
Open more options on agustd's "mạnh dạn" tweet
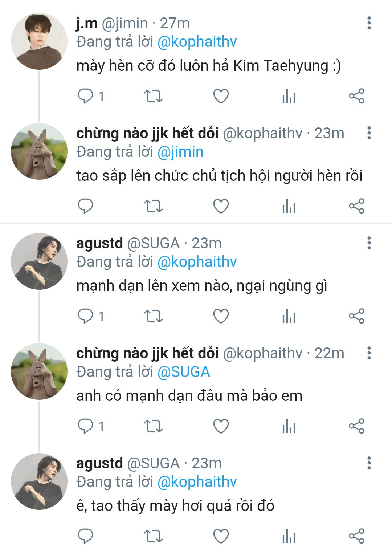pos(369,243)
